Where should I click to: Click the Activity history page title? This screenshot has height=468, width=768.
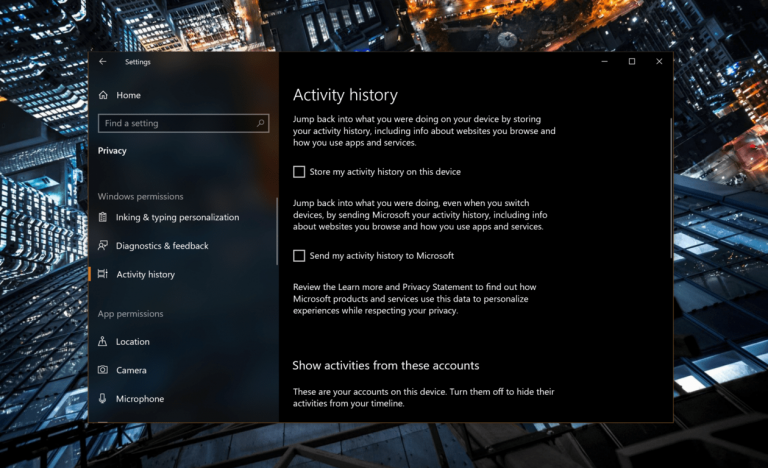tap(345, 95)
